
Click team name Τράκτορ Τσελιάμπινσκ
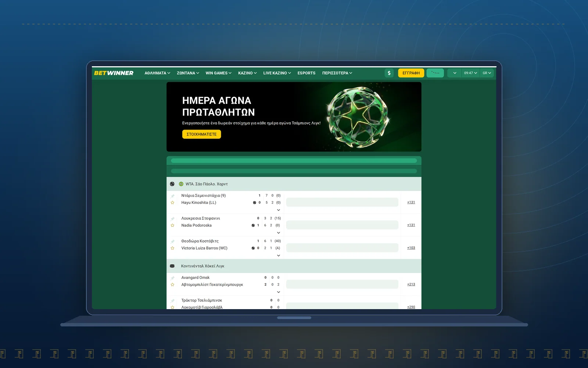(x=202, y=301)
